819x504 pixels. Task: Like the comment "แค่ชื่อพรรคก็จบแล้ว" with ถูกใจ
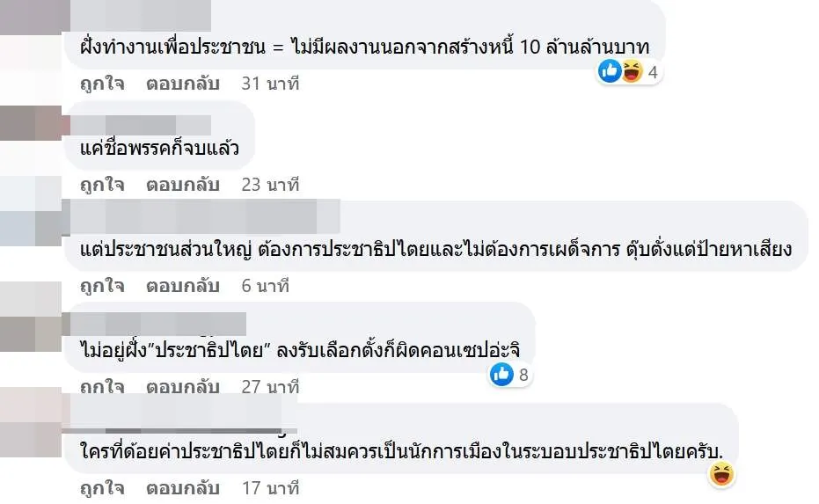point(102,185)
